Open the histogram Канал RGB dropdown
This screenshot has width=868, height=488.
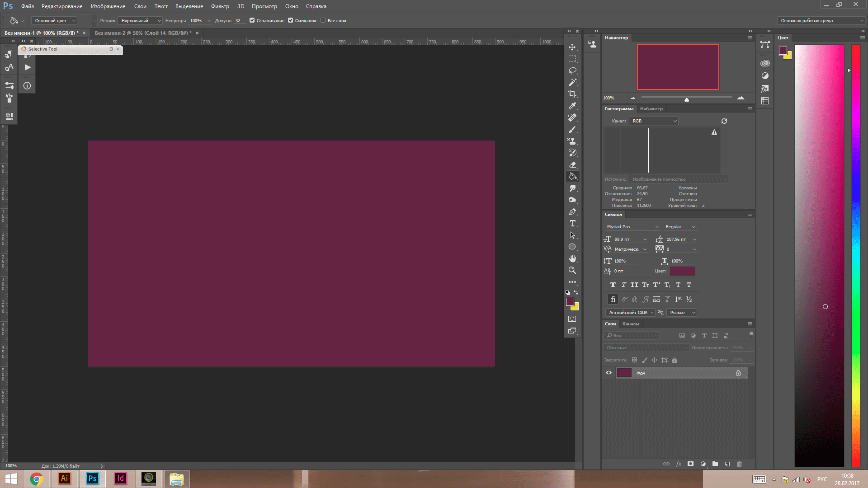654,121
